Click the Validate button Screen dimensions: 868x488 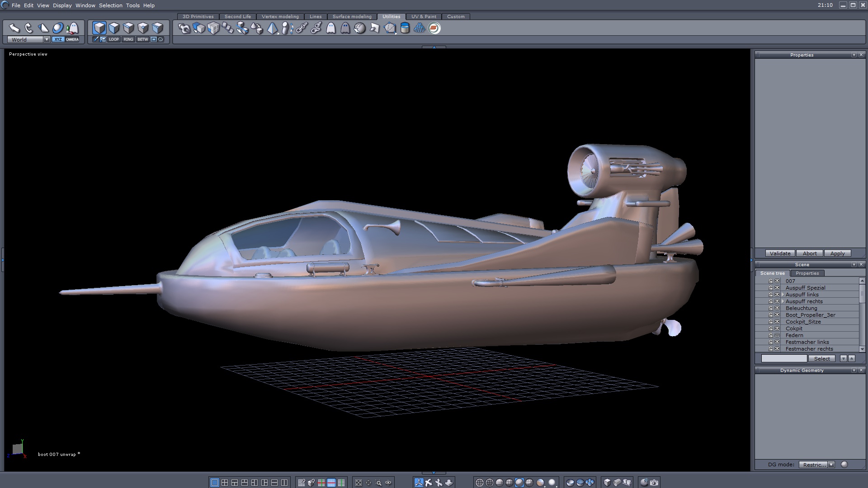click(x=780, y=253)
